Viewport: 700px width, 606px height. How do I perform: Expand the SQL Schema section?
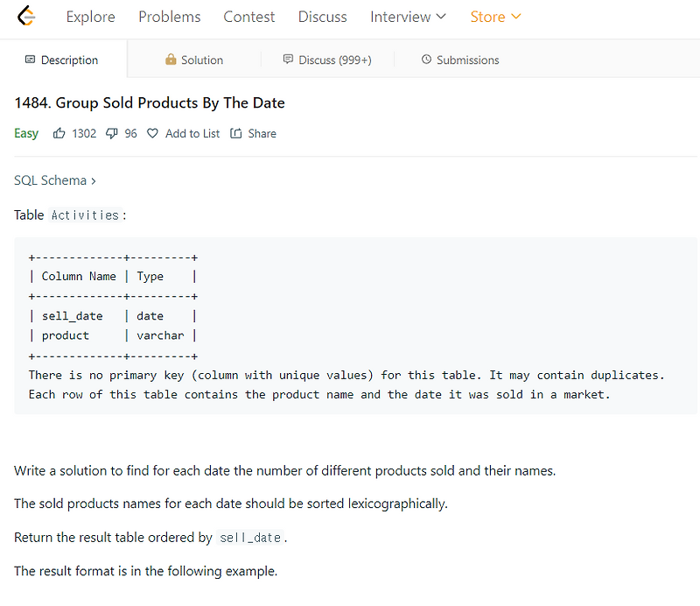(x=55, y=180)
